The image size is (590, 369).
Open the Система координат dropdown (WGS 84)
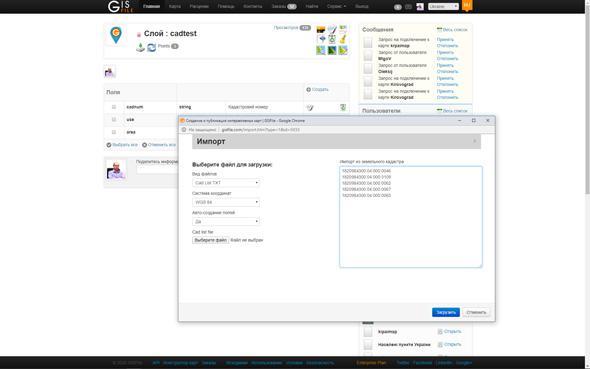(x=226, y=202)
